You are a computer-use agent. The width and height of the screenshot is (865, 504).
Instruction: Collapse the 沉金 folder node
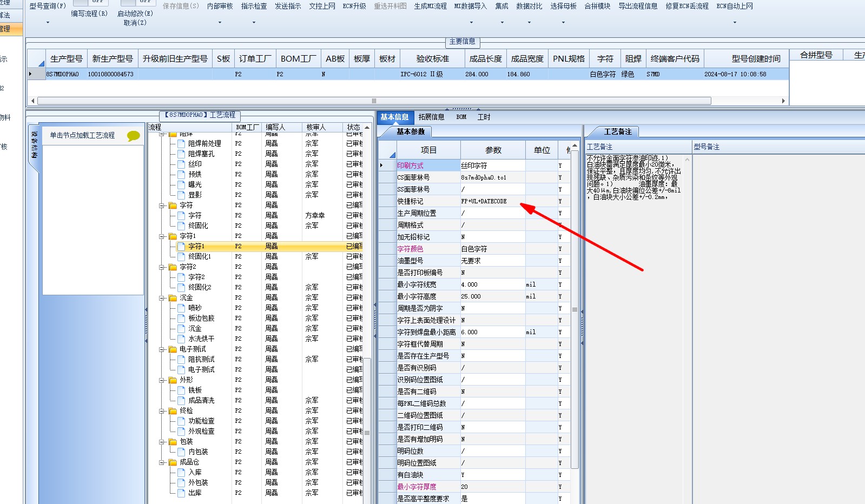[162, 298]
